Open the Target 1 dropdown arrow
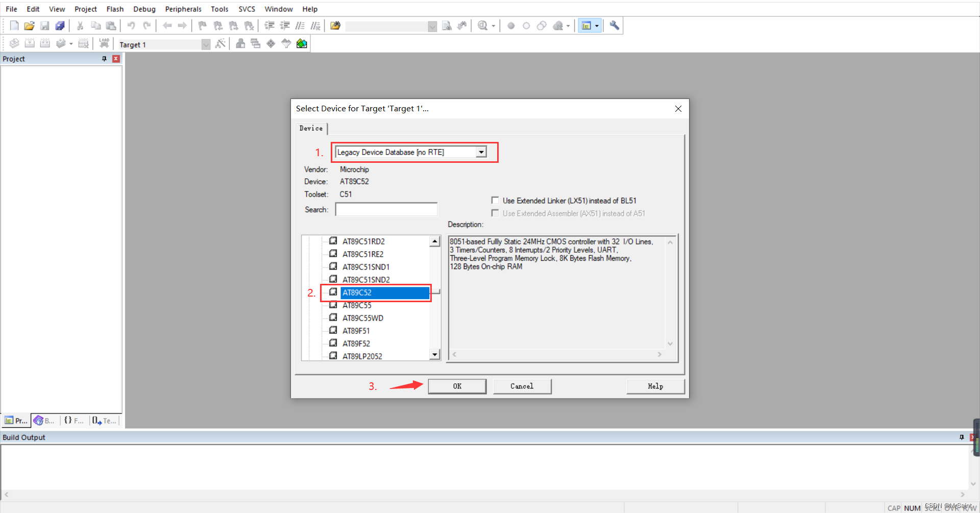Viewport: 980px width, 513px height. (x=206, y=44)
